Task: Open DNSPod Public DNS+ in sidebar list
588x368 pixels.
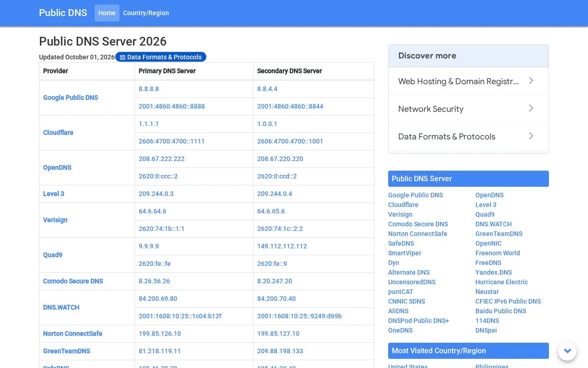Action: [418, 321]
